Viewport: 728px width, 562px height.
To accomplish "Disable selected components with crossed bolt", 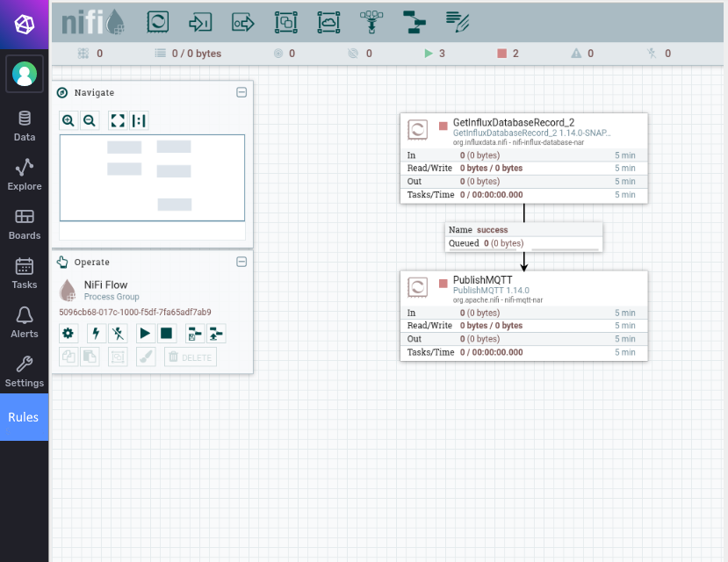I will click(x=118, y=333).
